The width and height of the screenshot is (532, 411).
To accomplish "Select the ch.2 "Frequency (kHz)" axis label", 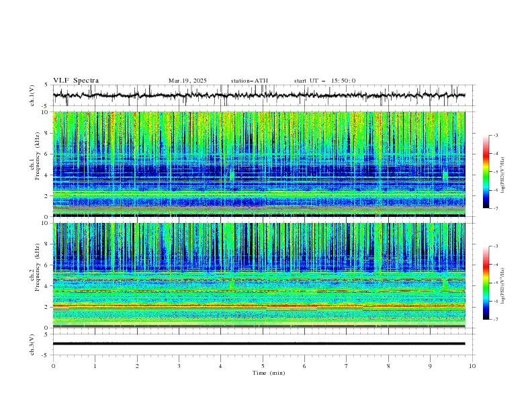I will pos(37,267).
